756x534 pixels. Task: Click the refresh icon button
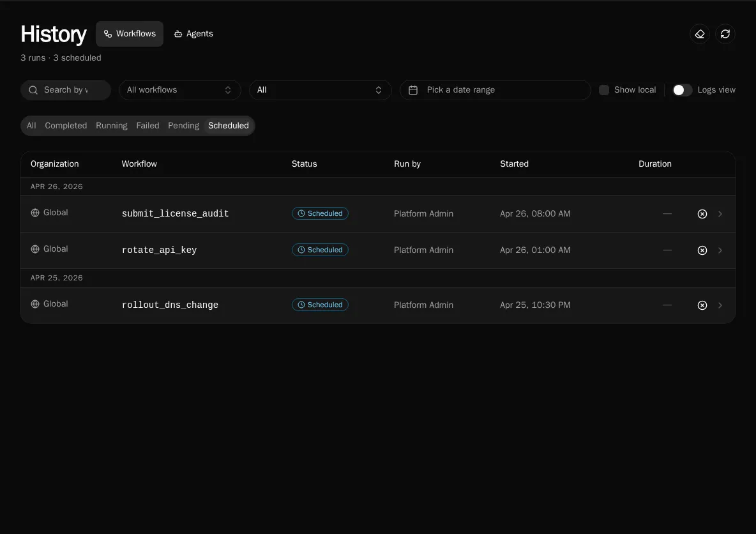(725, 34)
